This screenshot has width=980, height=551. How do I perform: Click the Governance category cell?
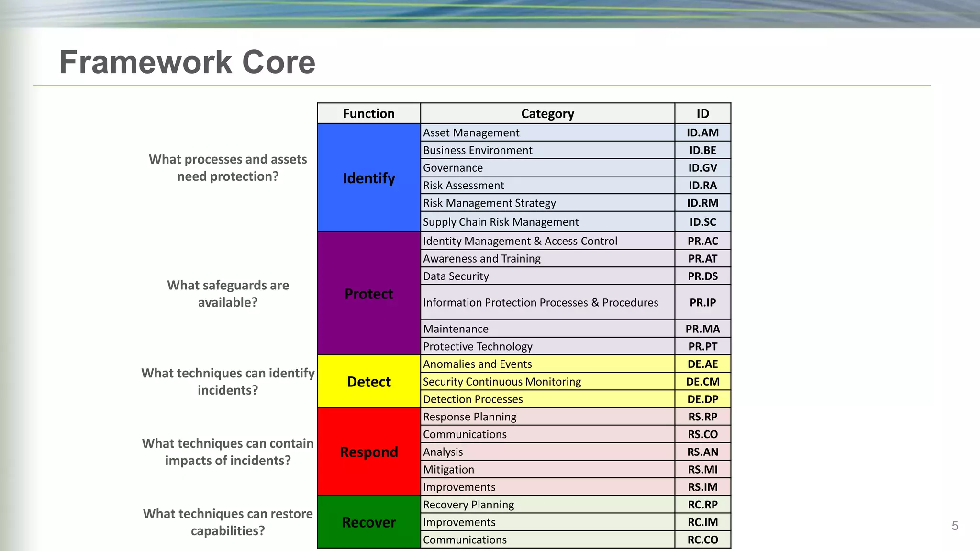tap(548, 168)
